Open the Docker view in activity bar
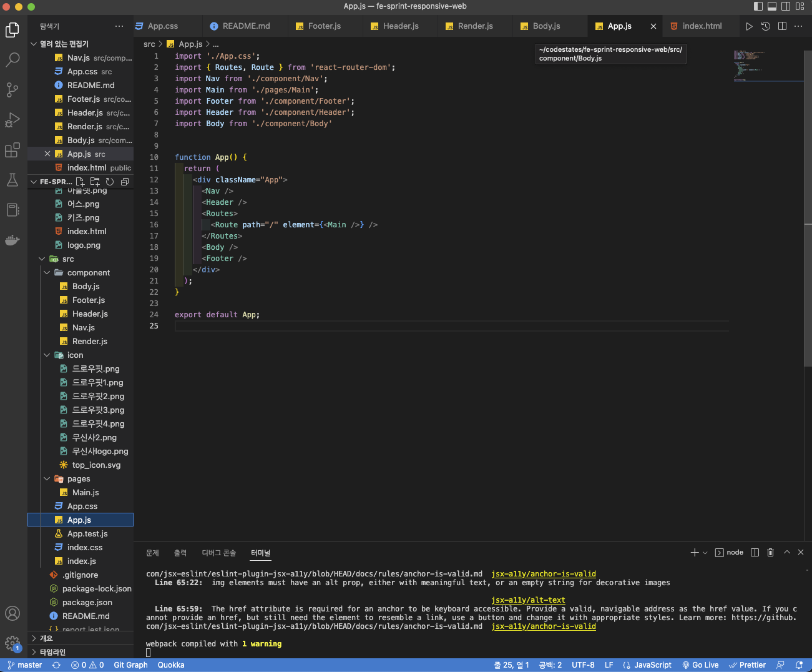812x672 pixels. 12,240
